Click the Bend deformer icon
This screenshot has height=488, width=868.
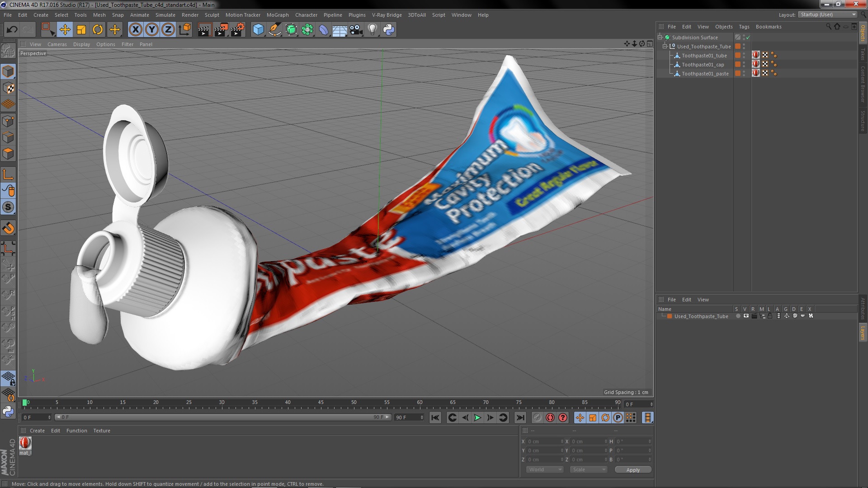click(324, 30)
